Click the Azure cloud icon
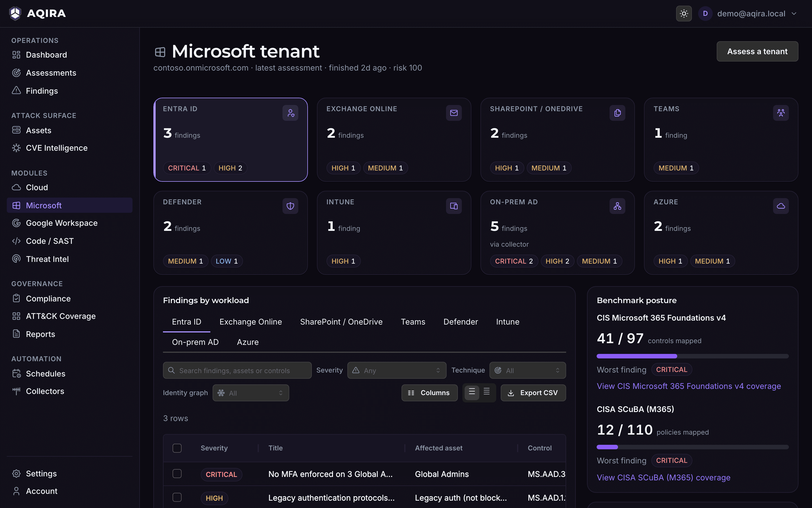812x508 pixels. click(x=781, y=206)
